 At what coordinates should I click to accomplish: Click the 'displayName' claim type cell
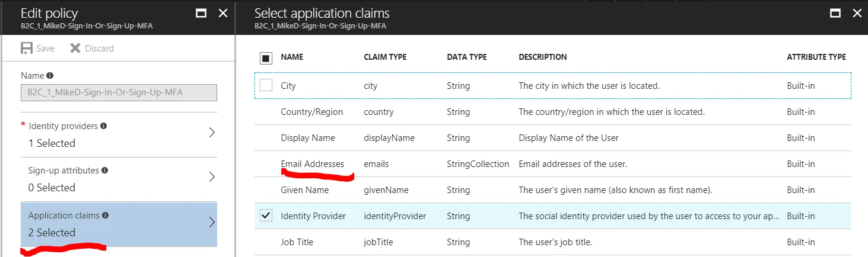[389, 138]
